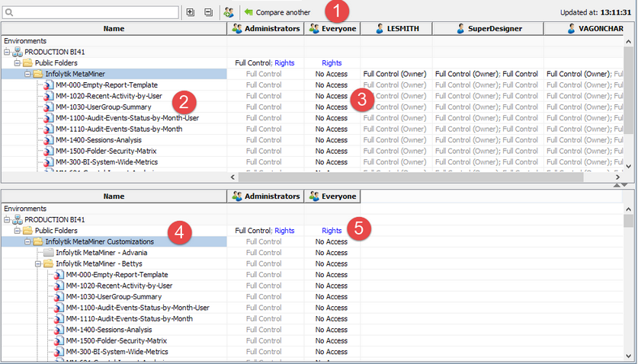The width and height of the screenshot is (638, 364).
Task: Click the users group toolbar icon
Action: point(229,12)
